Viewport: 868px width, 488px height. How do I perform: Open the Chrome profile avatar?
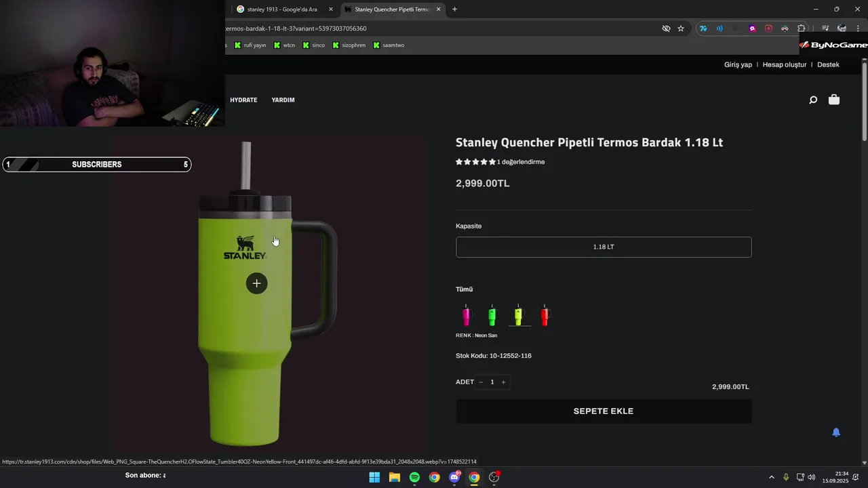coord(842,28)
